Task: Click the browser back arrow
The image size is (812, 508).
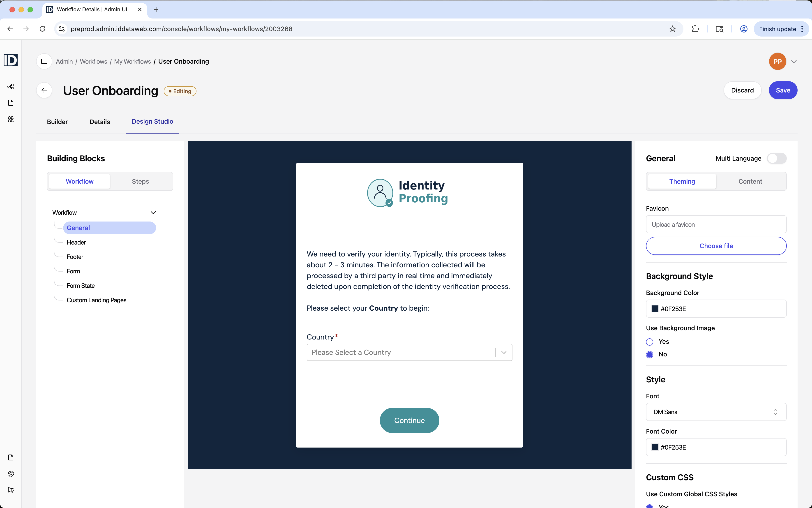Action: 10,29
